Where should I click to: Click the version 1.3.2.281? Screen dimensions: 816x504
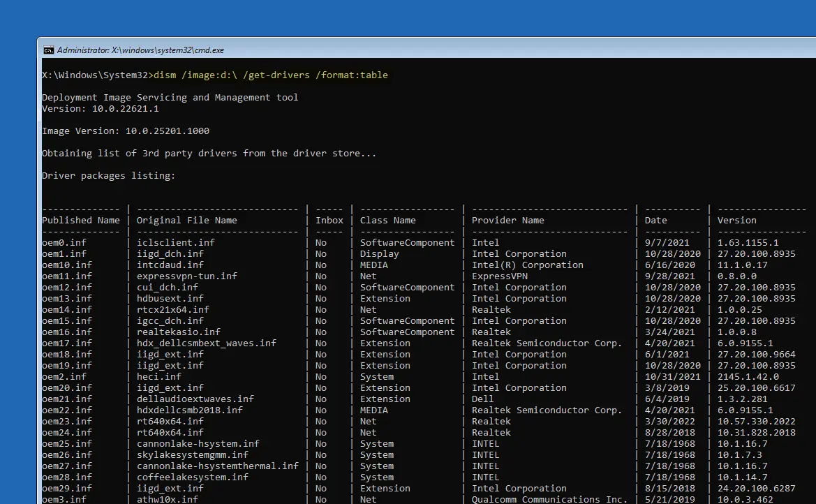point(742,399)
